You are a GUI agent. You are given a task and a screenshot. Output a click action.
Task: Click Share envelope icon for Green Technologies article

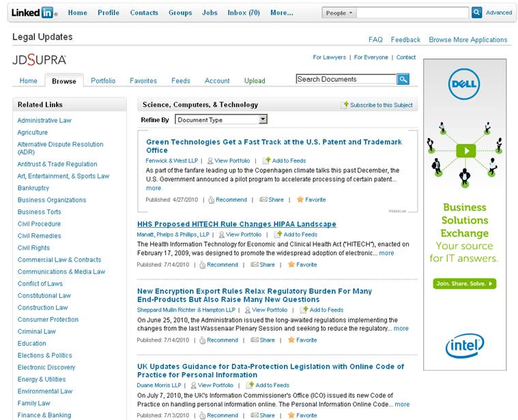(x=263, y=199)
